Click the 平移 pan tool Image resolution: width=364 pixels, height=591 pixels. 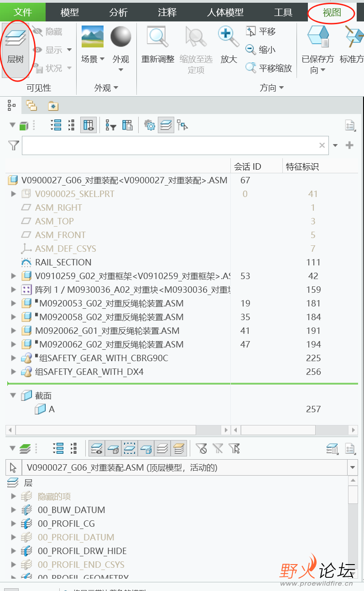click(260, 31)
